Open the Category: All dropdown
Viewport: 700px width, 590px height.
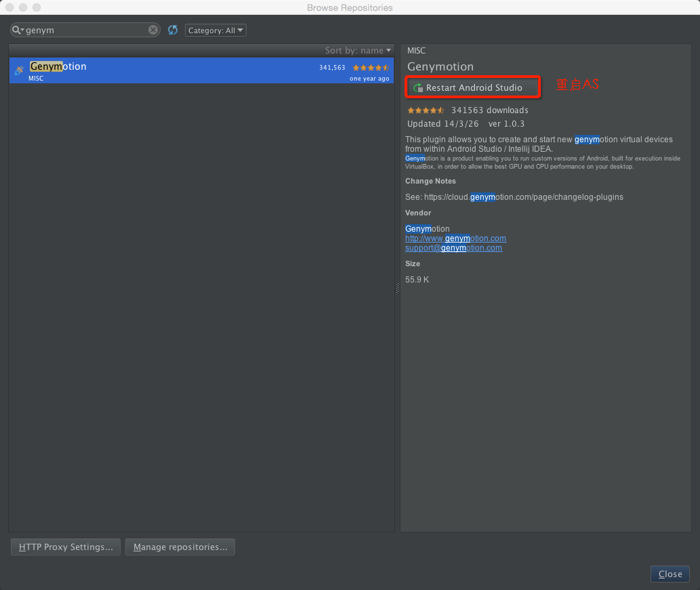[215, 30]
